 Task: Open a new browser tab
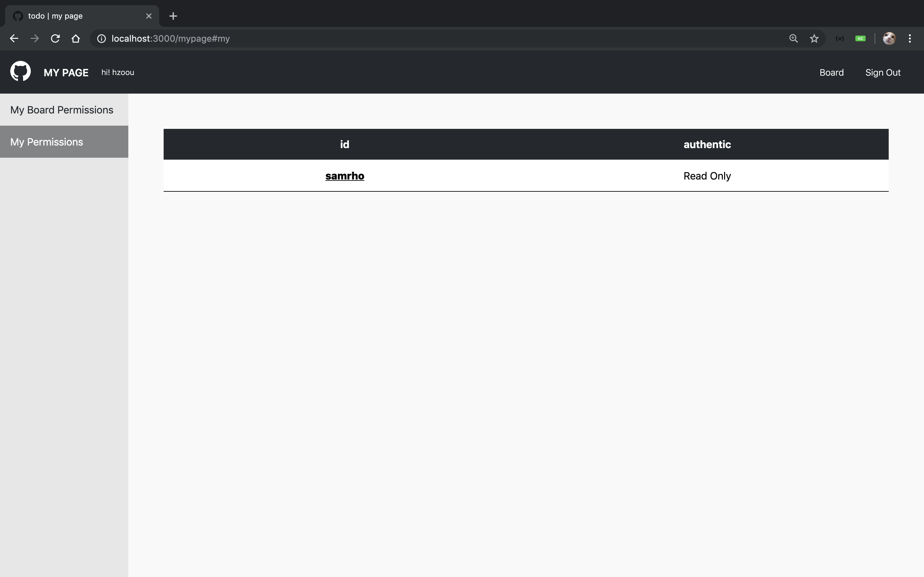click(173, 16)
